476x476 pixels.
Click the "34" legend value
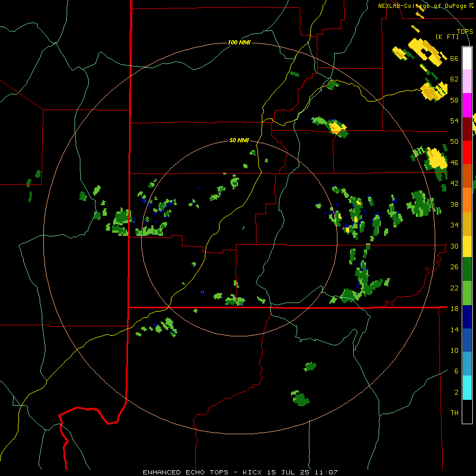pyautogui.click(x=454, y=225)
